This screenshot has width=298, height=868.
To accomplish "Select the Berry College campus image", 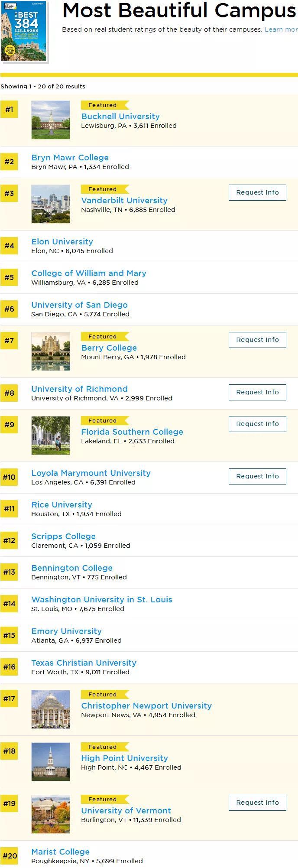I will [51, 351].
